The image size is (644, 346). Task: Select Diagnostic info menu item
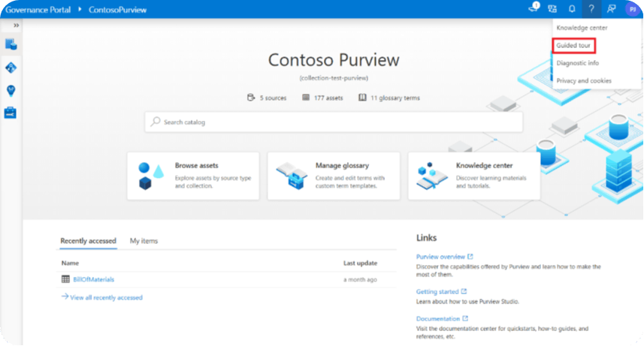[577, 63]
